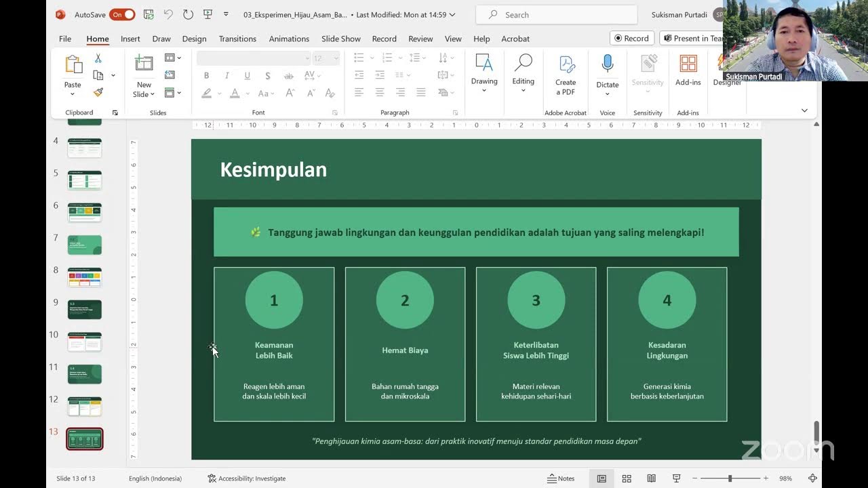Click the Bold formatting icon

tap(206, 76)
